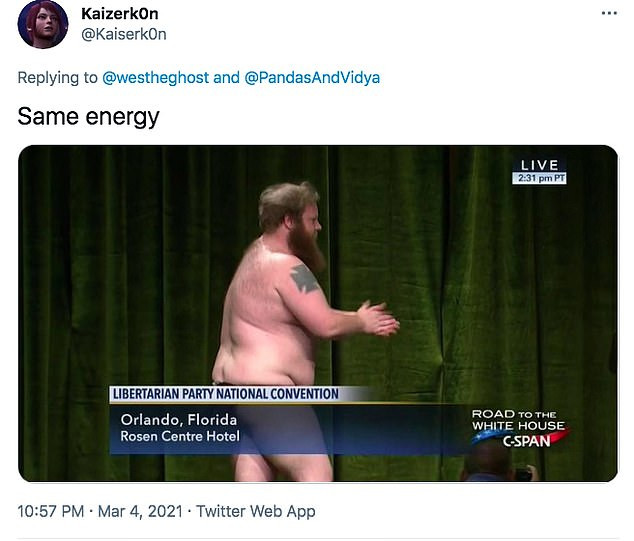Open the @Kaiserk0n handle
The height and width of the screenshot is (541, 634).
pyautogui.click(x=124, y=34)
